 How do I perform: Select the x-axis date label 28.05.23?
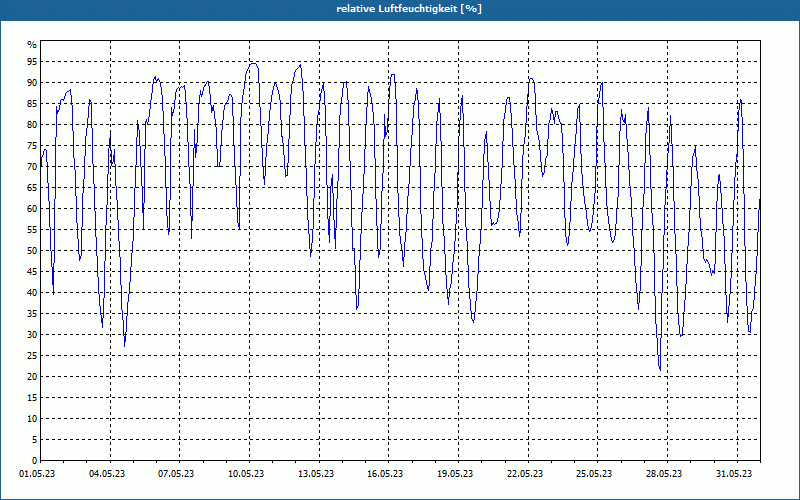pyautogui.click(x=664, y=474)
